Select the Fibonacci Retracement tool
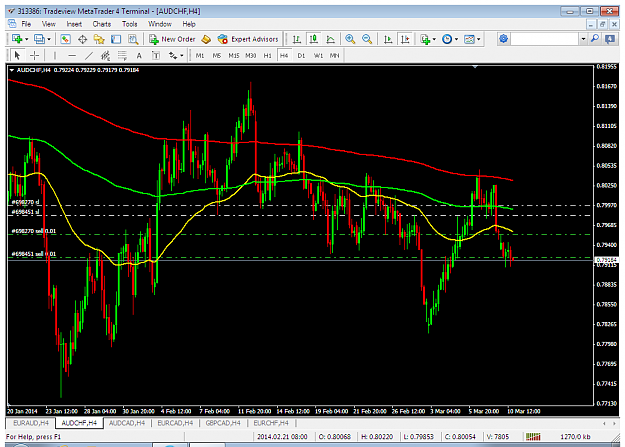625x447 pixels. 122,55
